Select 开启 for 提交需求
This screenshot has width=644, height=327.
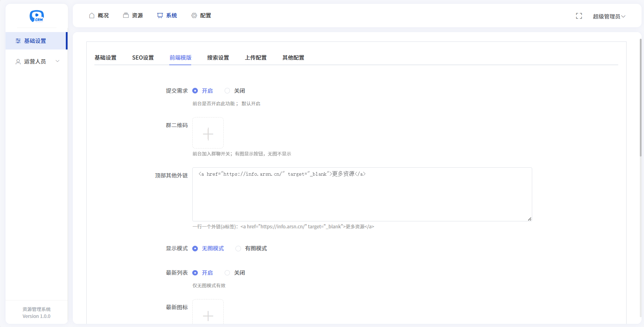[203, 91]
